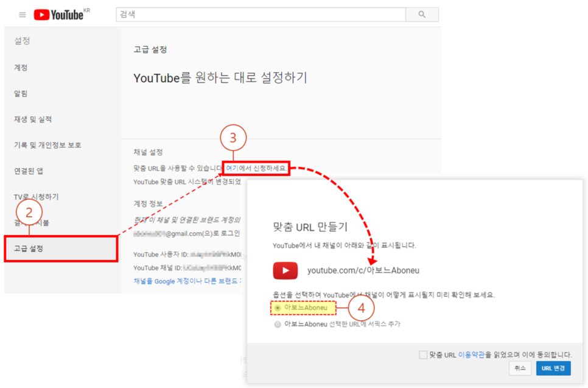Open the hamburger guide menu
588x388 pixels.
23,15
